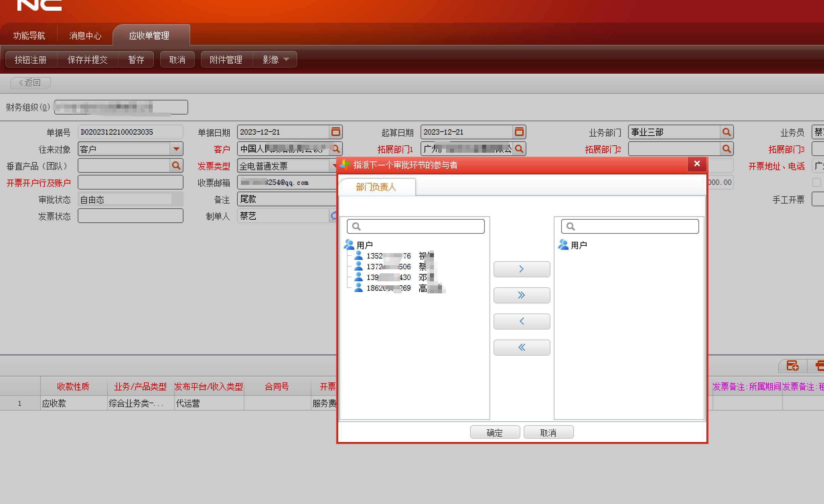Viewport: 824px width, 504px height.
Task: Switch to 消息中心 tab
Action: click(x=85, y=35)
